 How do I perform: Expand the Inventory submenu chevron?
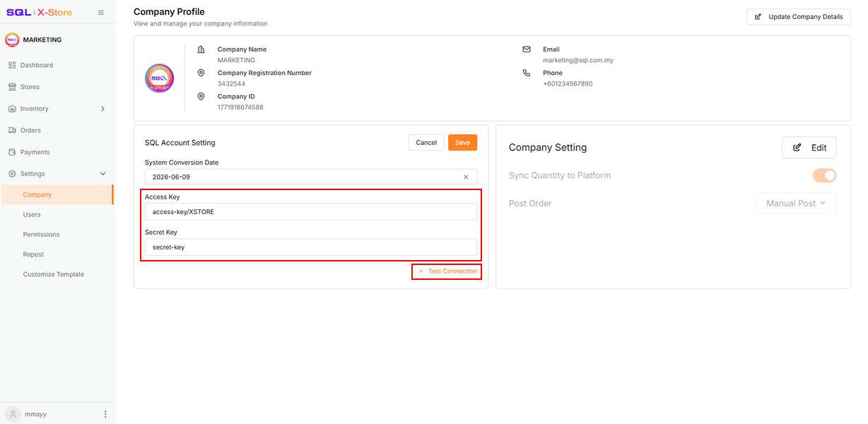[102, 109]
